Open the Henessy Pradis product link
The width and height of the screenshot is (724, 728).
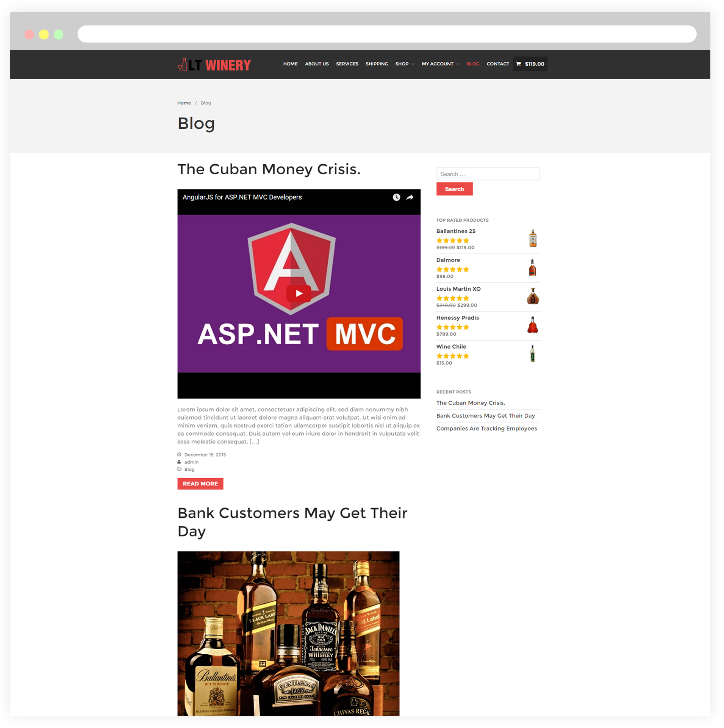point(458,318)
